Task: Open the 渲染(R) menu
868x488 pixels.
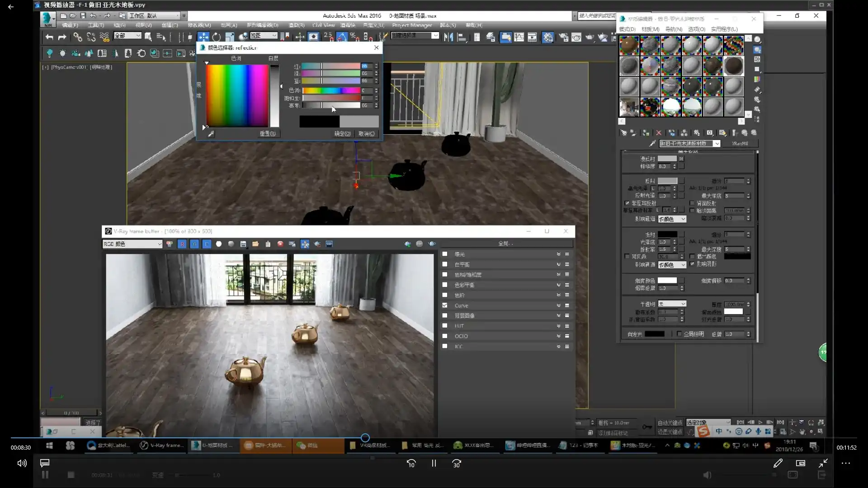Action: (297, 25)
